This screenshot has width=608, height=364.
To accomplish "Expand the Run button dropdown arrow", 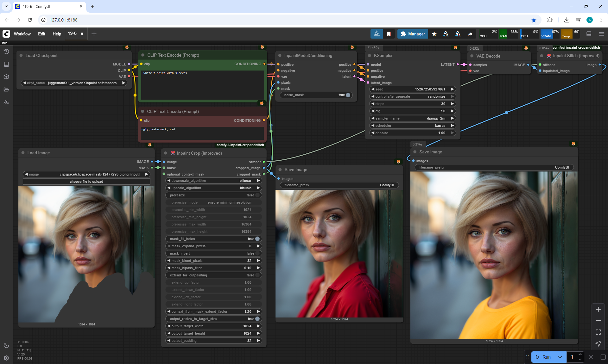I will click(x=560, y=357).
